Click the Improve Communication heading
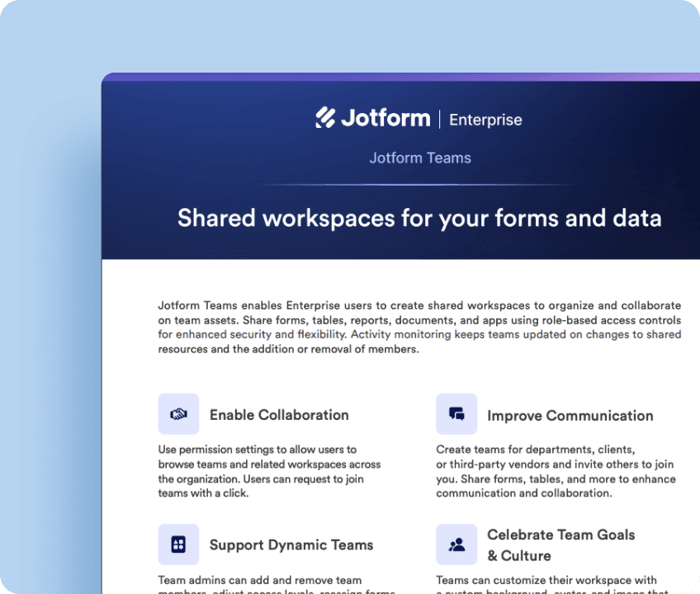This screenshot has width=700, height=594. (570, 416)
